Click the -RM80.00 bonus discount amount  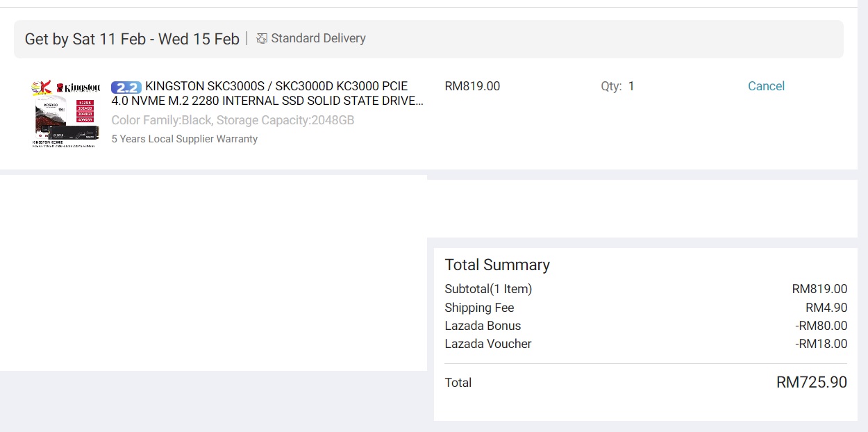pyautogui.click(x=821, y=326)
